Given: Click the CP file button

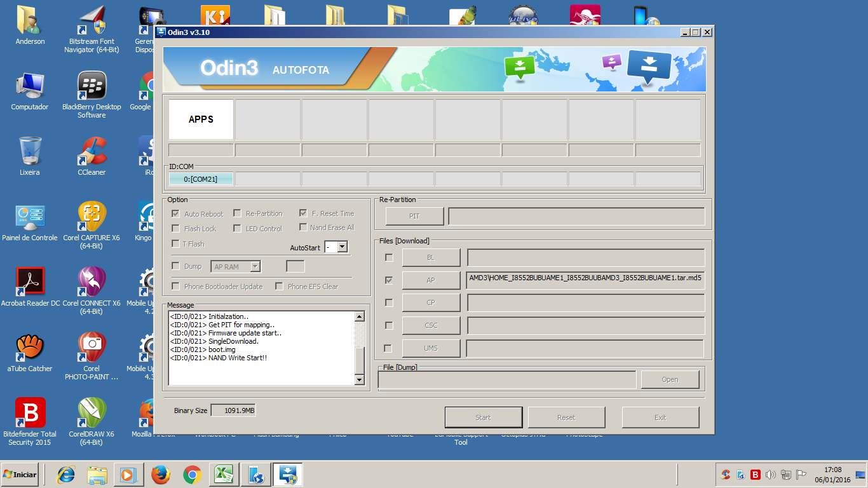Looking at the screenshot, I should coord(431,302).
